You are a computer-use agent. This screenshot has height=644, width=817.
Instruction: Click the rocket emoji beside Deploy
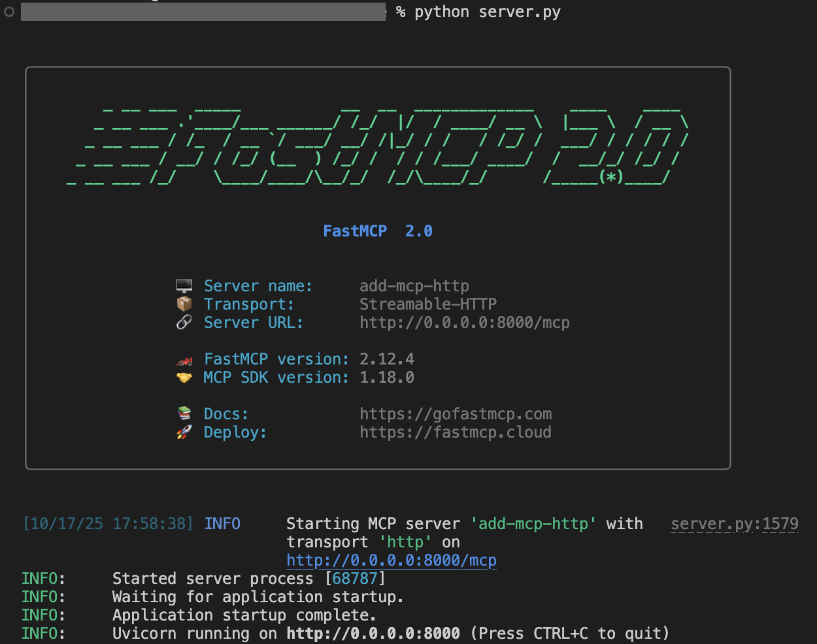tap(184, 432)
